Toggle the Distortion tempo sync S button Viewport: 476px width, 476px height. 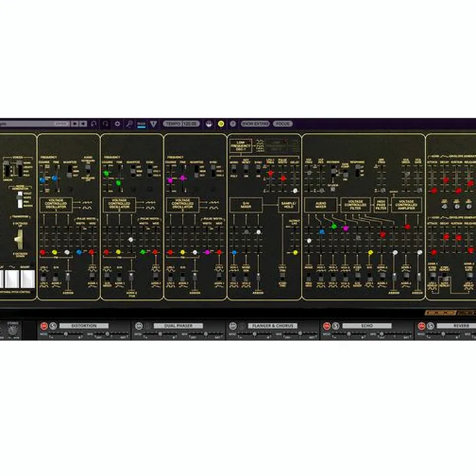[x=53, y=326]
